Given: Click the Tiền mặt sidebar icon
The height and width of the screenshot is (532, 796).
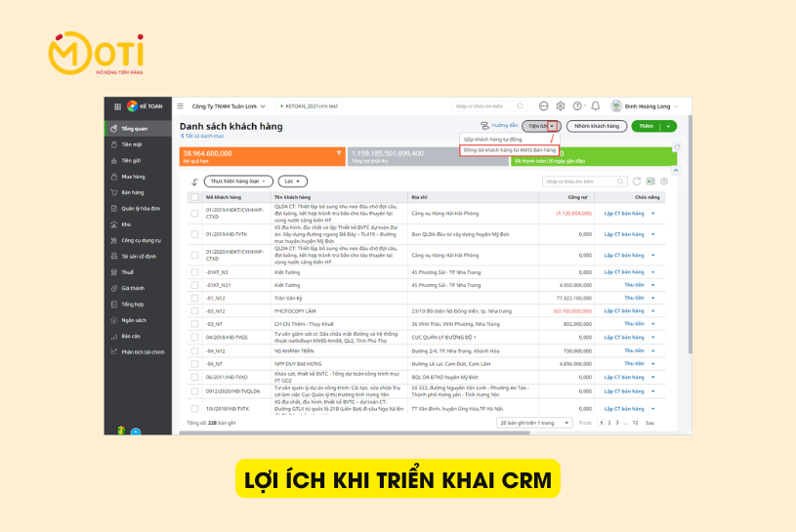Looking at the screenshot, I should click(114, 144).
